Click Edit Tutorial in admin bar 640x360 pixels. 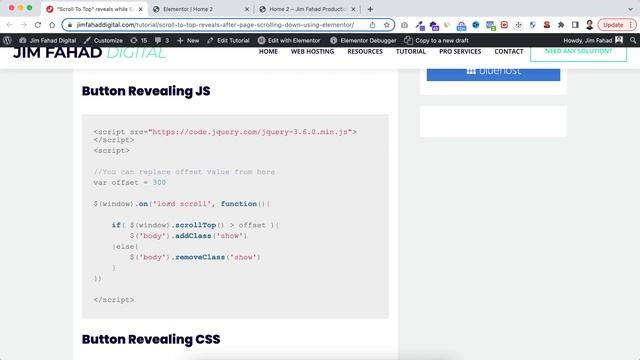tap(228, 40)
